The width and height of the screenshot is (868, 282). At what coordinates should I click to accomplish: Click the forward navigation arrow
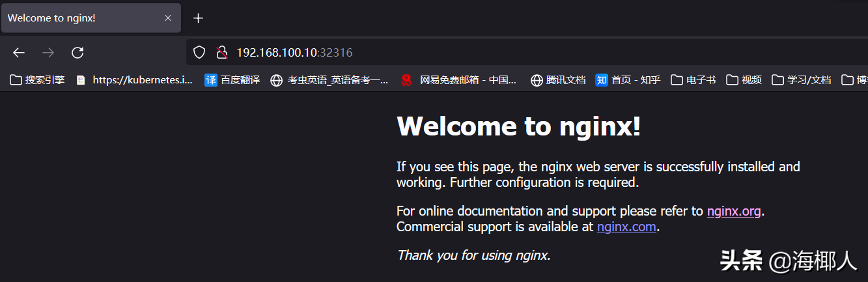pyautogui.click(x=48, y=53)
